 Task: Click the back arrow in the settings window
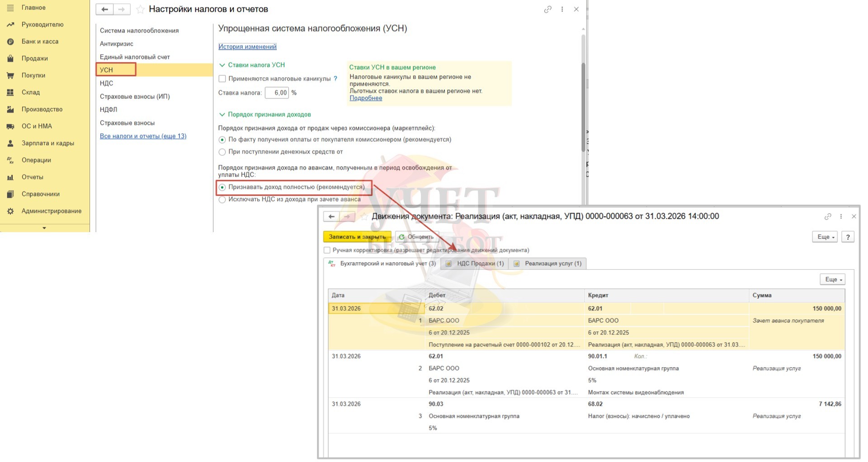[x=104, y=9]
